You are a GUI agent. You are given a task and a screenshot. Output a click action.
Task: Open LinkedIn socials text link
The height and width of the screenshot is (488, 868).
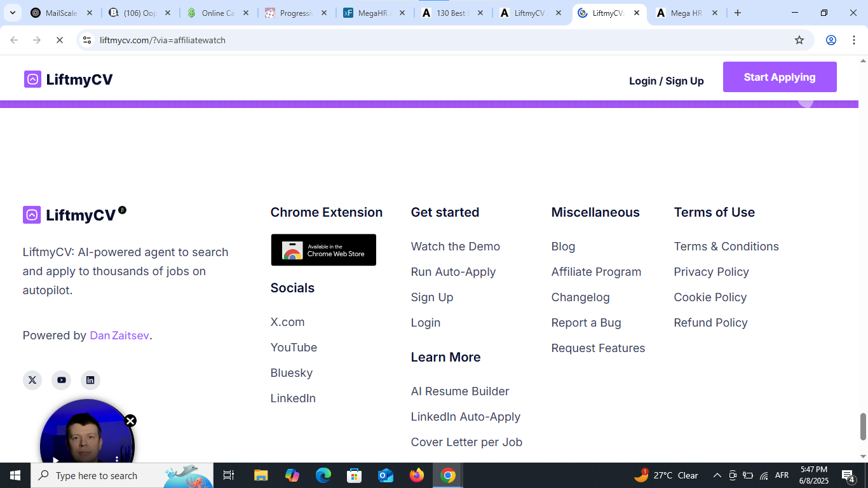tap(293, 398)
